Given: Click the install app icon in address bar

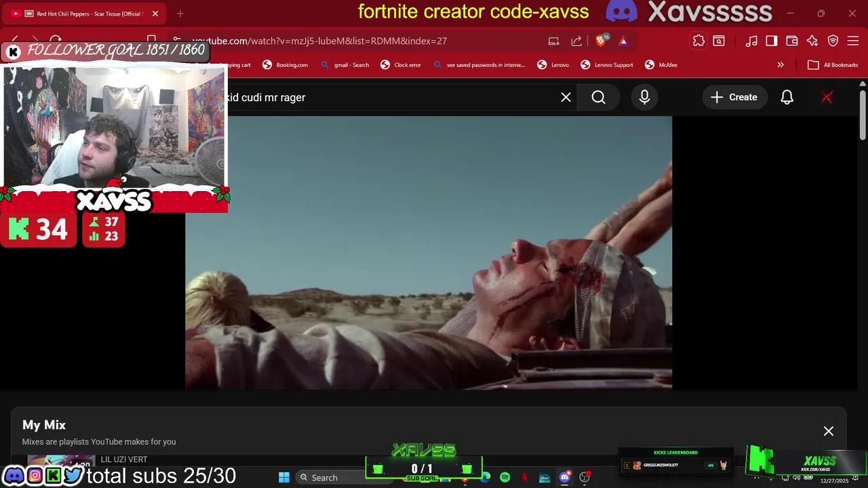Looking at the screenshot, I should click(x=554, y=41).
